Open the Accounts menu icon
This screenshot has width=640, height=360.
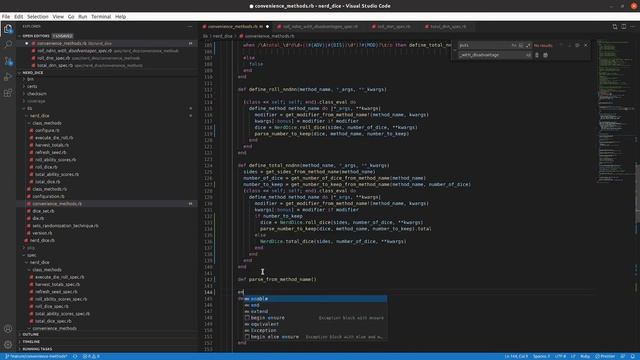click(8, 329)
